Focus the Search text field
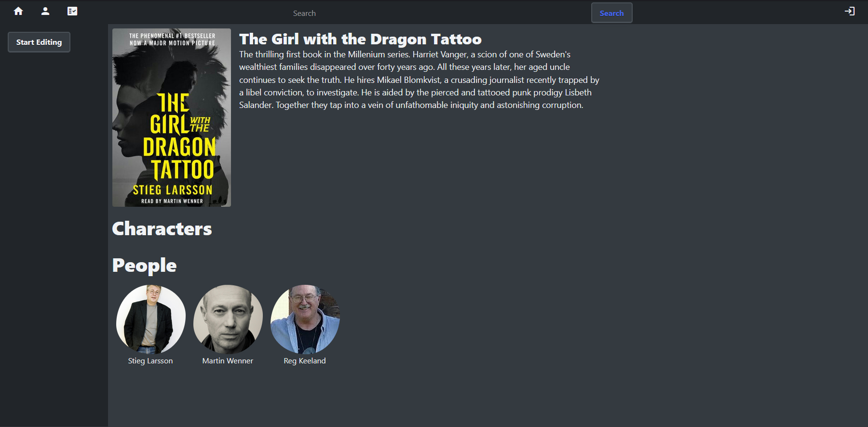The width and height of the screenshot is (868, 427). coord(439,13)
